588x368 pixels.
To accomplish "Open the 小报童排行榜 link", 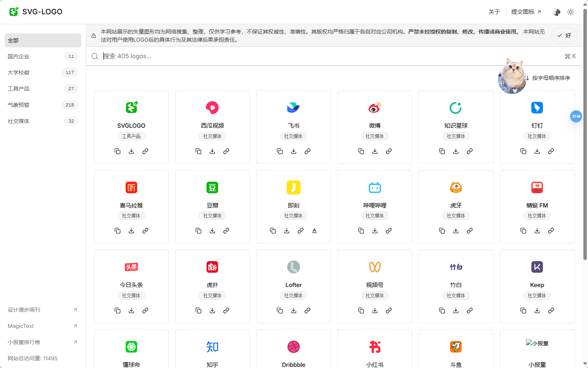I will (x=43, y=342).
